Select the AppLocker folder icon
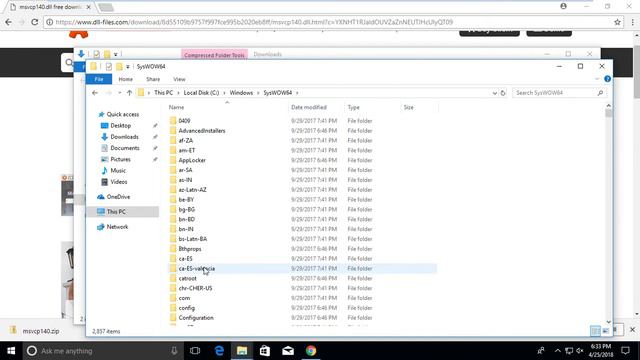 coord(173,160)
